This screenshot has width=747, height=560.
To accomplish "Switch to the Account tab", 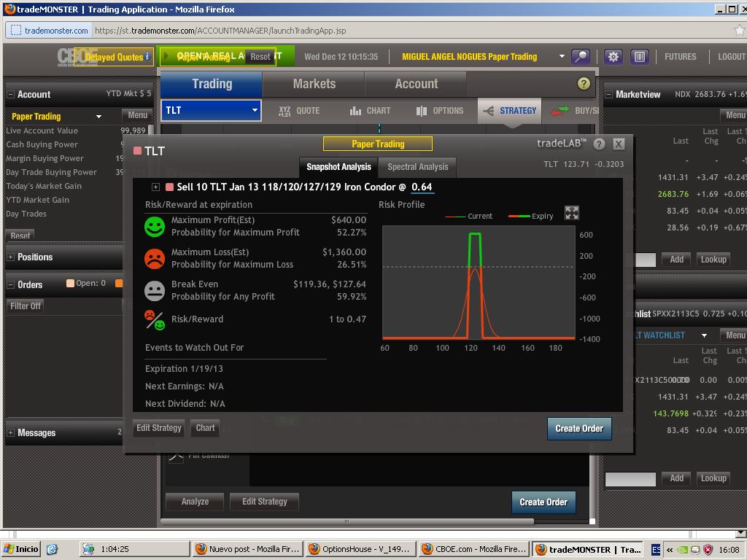I will tap(416, 84).
